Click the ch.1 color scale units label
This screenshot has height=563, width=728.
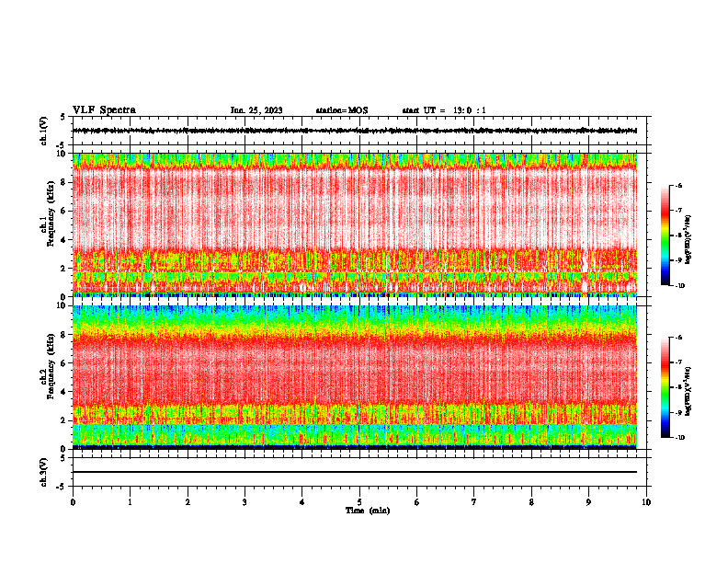pyautogui.click(x=688, y=239)
